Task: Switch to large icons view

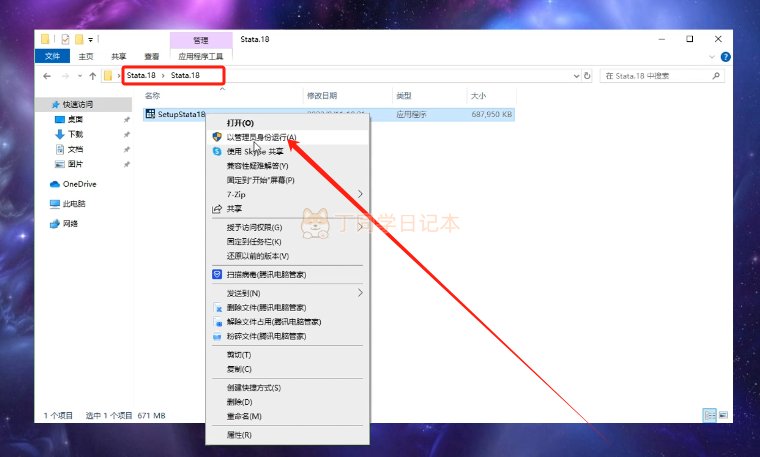Action: [x=723, y=415]
